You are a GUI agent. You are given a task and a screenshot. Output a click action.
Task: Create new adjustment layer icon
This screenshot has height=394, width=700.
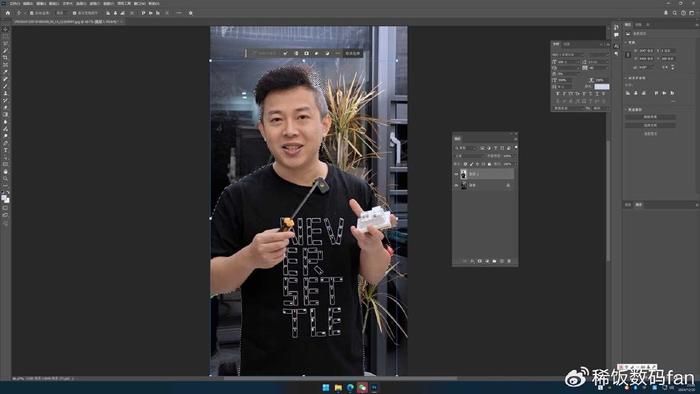click(487, 261)
